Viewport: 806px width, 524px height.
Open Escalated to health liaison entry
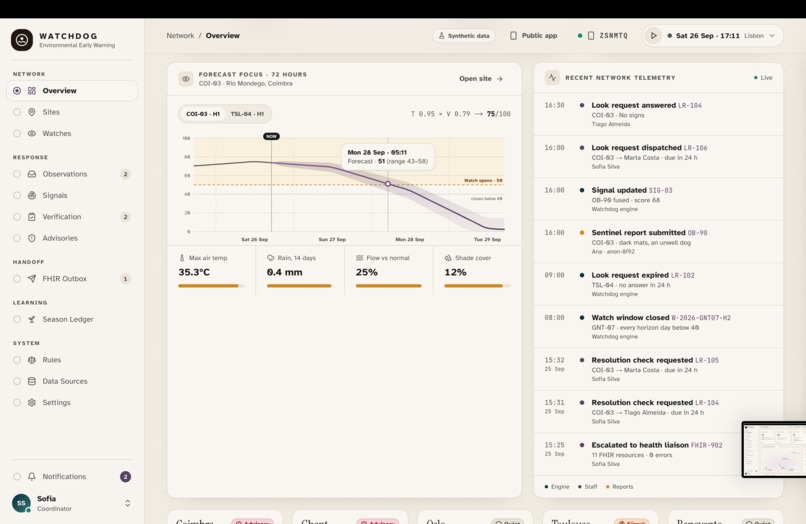click(x=658, y=454)
